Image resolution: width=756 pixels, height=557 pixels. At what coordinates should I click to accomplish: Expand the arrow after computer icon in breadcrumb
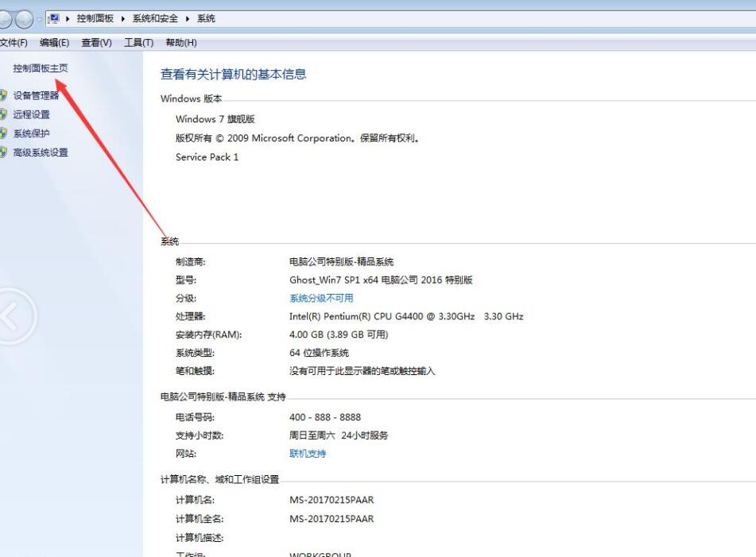click(68, 18)
